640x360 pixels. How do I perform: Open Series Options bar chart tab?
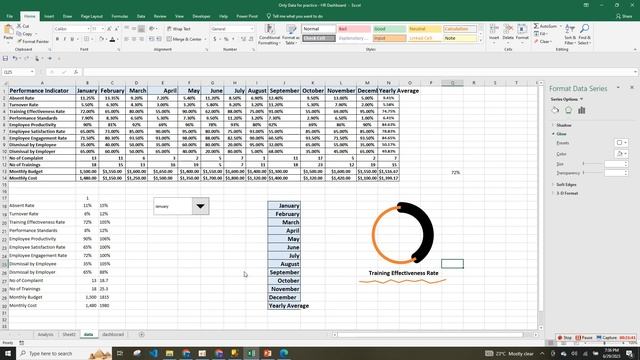point(582,110)
